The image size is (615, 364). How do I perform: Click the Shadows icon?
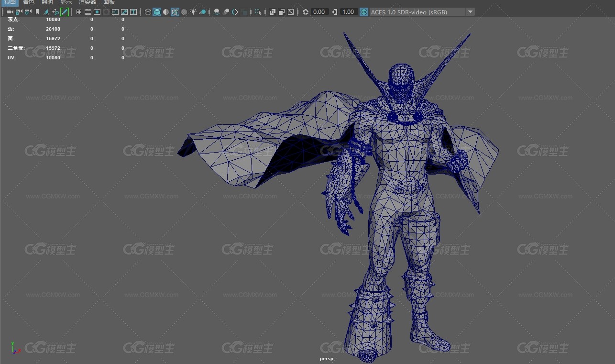[203, 12]
